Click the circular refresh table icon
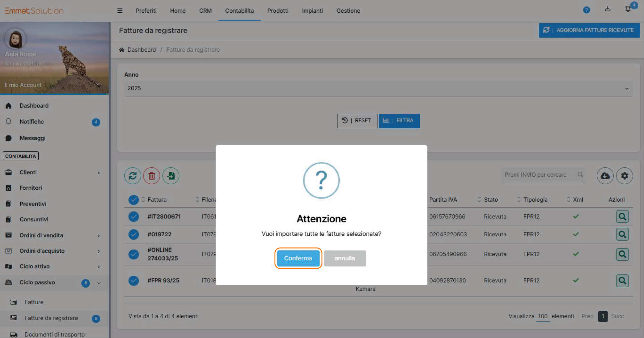The height and width of the screenshot is (338, 644). tap(132, 176)
